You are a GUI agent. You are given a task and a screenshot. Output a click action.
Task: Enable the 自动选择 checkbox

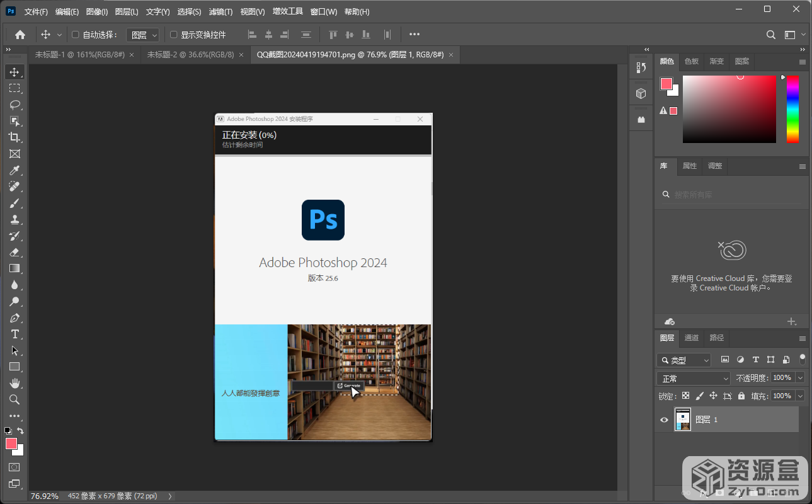pyautogui.click(x=76, y=35)
